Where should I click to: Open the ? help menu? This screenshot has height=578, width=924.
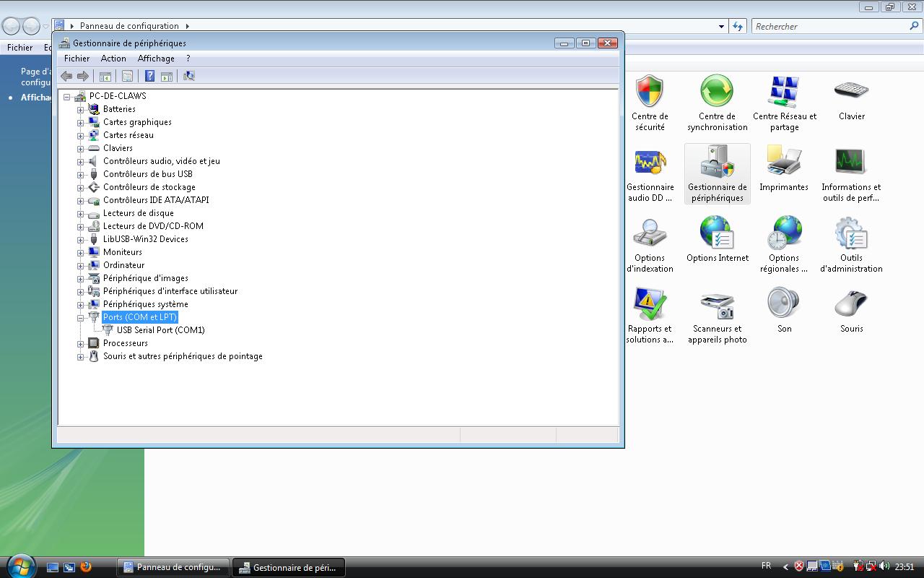click(188, 59)
